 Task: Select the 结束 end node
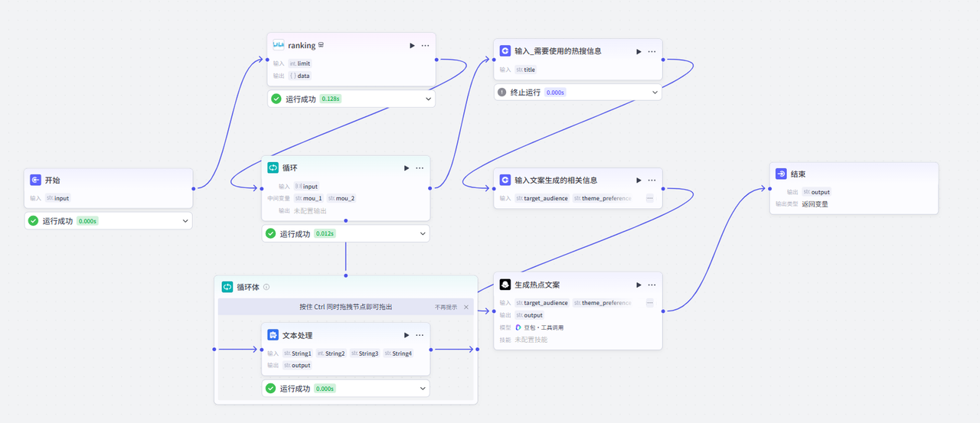coord(853,174)
